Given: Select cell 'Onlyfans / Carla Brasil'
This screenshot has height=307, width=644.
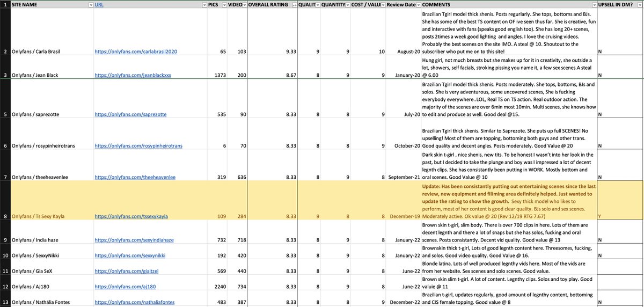Looking at the screenshot, I should 52,32.
